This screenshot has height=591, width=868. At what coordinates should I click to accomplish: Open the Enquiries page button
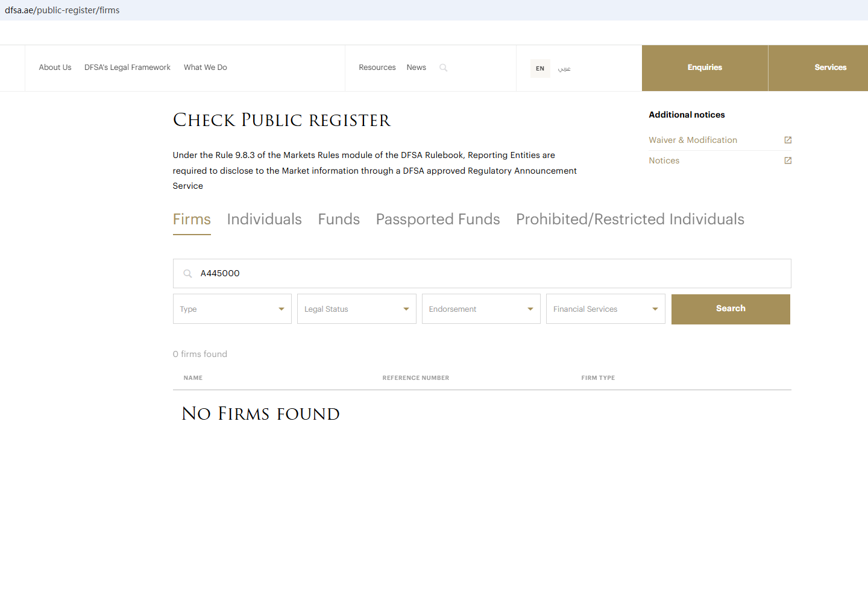coord(705,68)
